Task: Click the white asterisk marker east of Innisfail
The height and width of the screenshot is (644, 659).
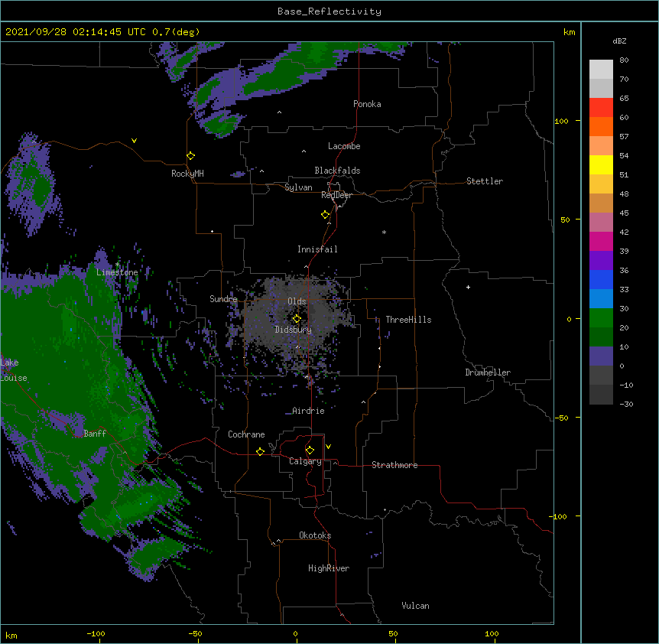Action: pos(384,233)
